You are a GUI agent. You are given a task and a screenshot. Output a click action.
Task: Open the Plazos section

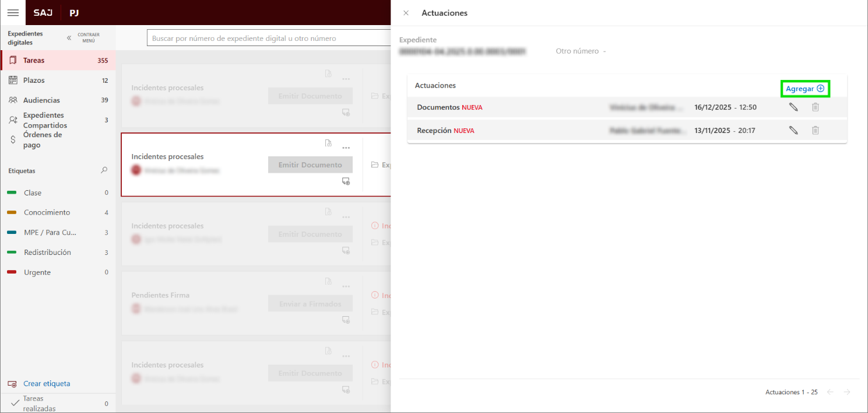34,80
